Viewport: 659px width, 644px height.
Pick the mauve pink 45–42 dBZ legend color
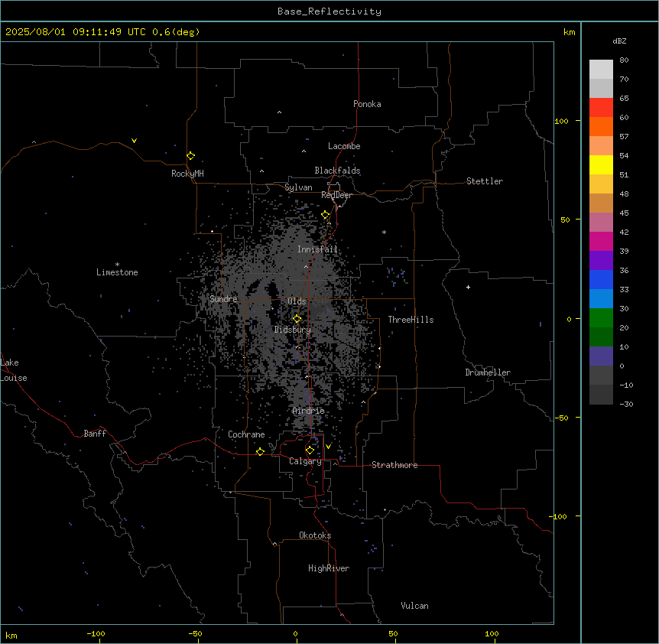click(x=601, y=223)
